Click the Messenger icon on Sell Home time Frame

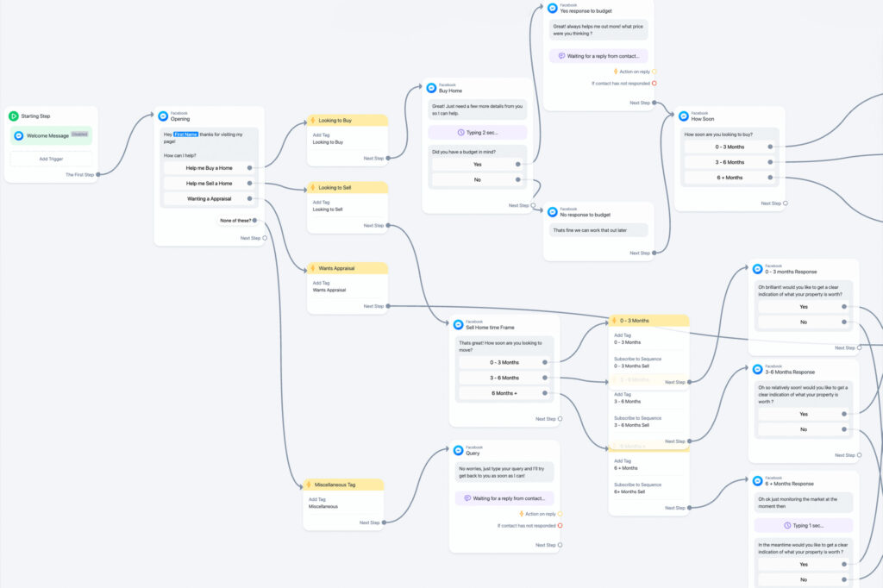click(x=457, y=324)
